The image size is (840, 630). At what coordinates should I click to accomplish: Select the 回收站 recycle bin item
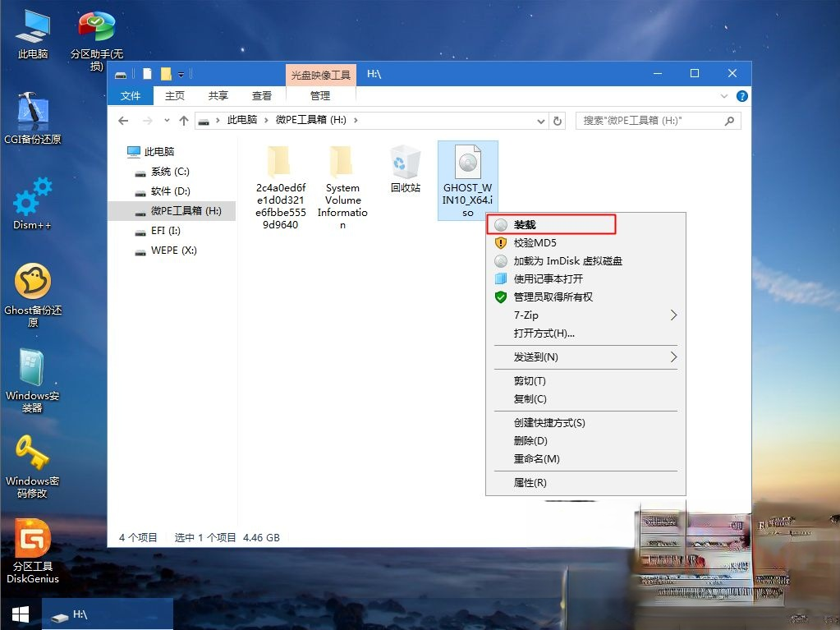point(405,168)
